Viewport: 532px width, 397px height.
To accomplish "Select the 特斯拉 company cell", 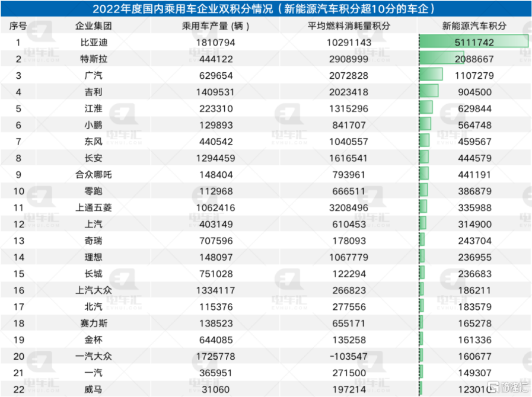I will coord(94,59).
